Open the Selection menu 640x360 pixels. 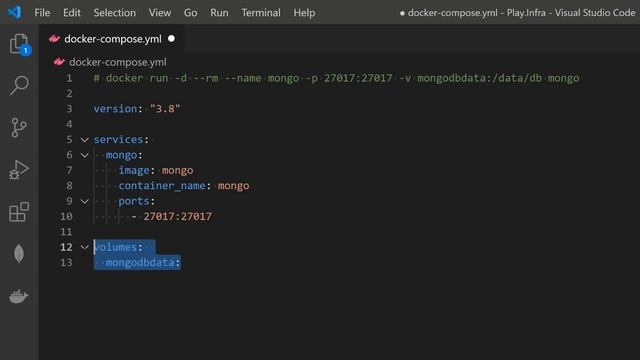point(115,13)
